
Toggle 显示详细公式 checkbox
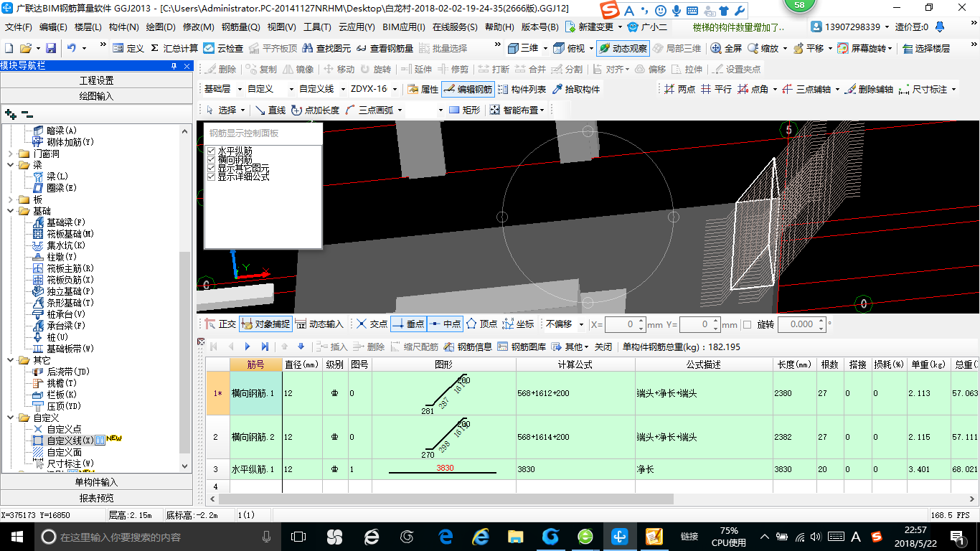[x=211, y=176]
